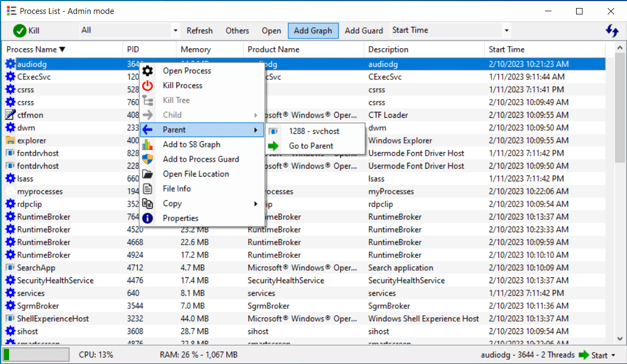Click the lsass gear icon
627x364 pixels.
tap(10, 179)
